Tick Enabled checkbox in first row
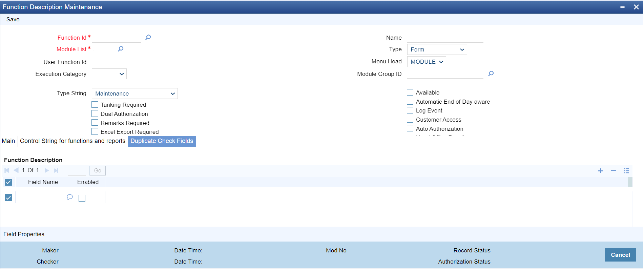The image size is (644, 270). click(x=82, y=198)
